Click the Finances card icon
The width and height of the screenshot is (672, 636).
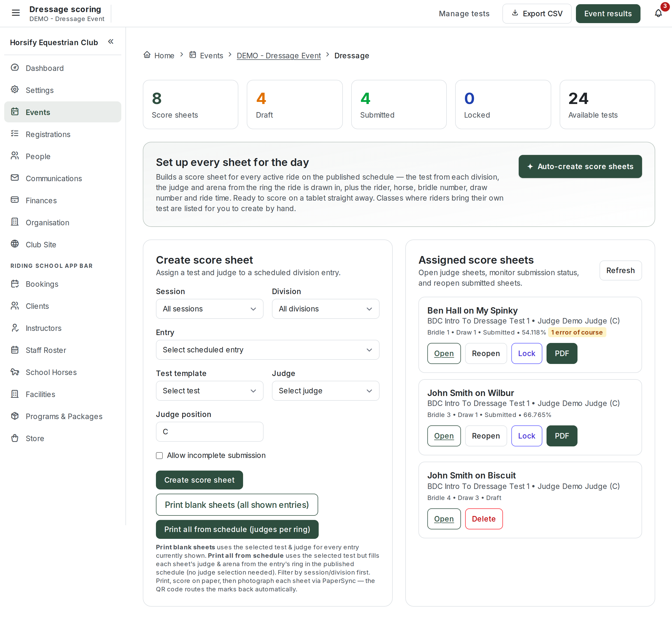point(15,200)
